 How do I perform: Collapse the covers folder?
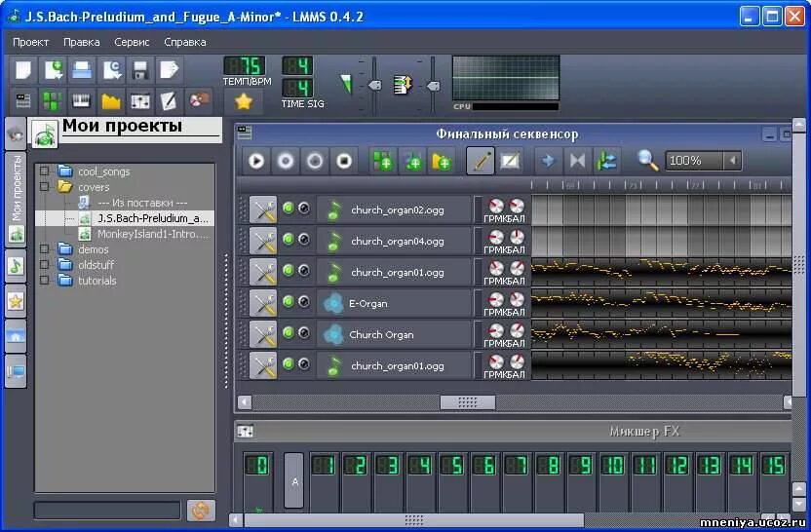45,187
